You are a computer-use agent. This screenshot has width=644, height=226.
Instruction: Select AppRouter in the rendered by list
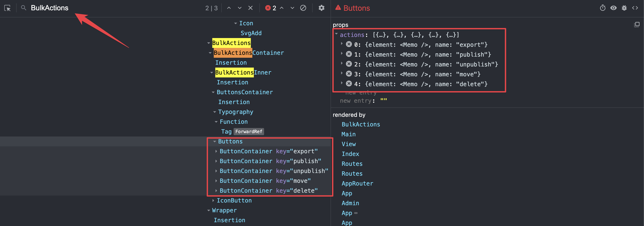(357, 183)
